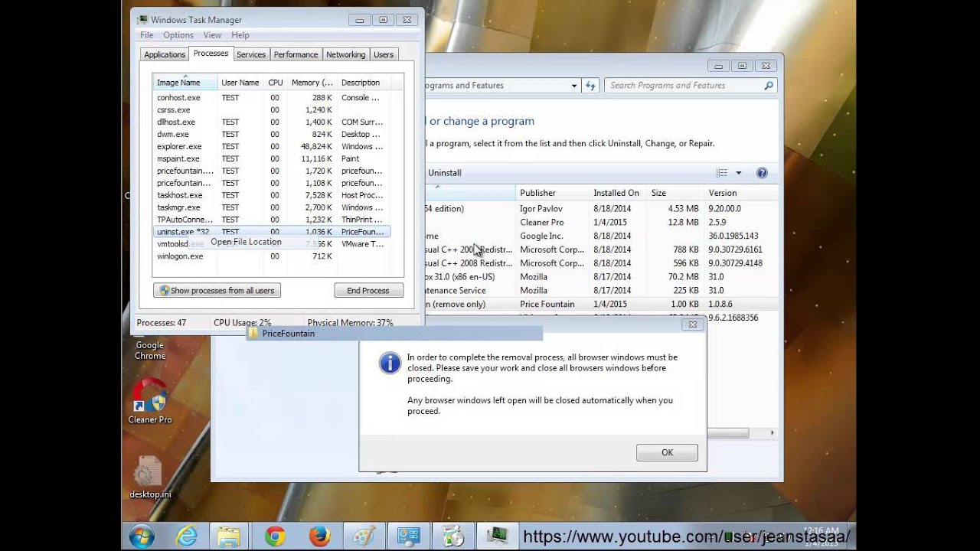Select the explorer.exe process row

(272, 147)
